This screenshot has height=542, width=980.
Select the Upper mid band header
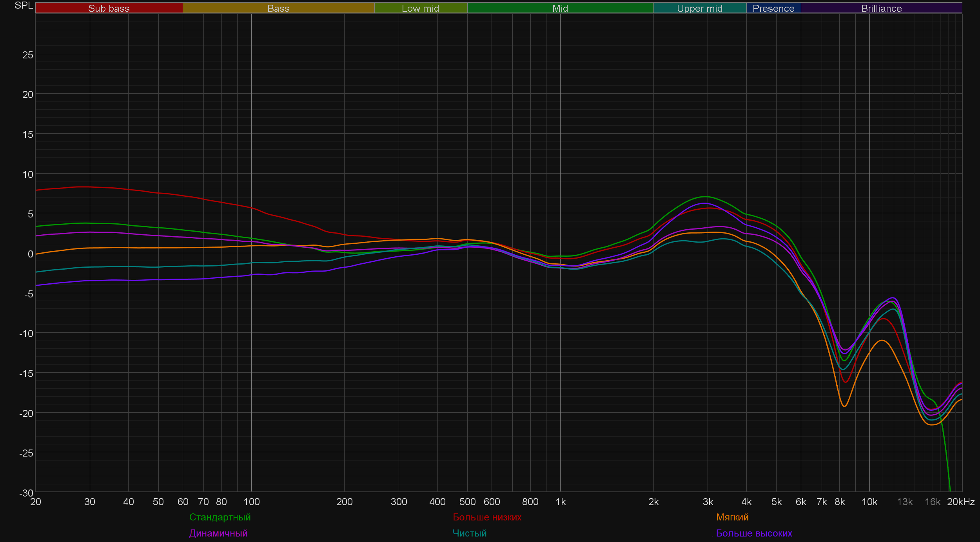pyautogui.click(x=699, y=8)
